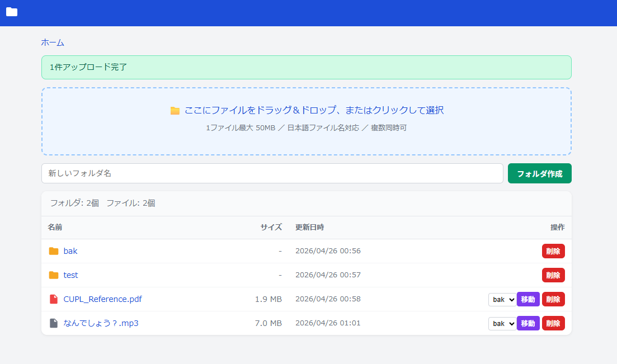Open destination dropdown for なんでしょう？.mp3
This screenshot has height=364, width=617.
[502, 324]
